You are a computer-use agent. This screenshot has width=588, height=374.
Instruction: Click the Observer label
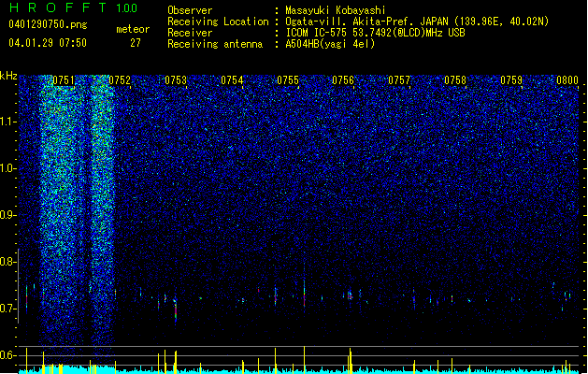[190, 10]
